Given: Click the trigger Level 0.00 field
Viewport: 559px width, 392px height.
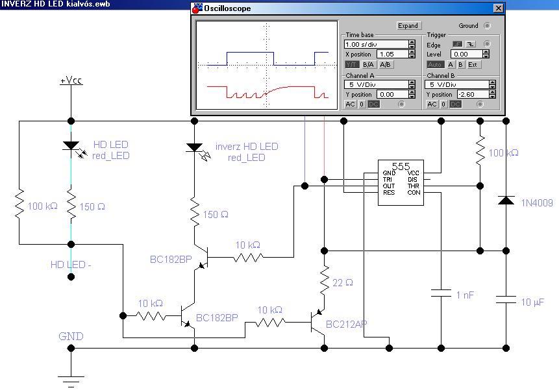Looking at the screenshot, I should pos(466,54).
